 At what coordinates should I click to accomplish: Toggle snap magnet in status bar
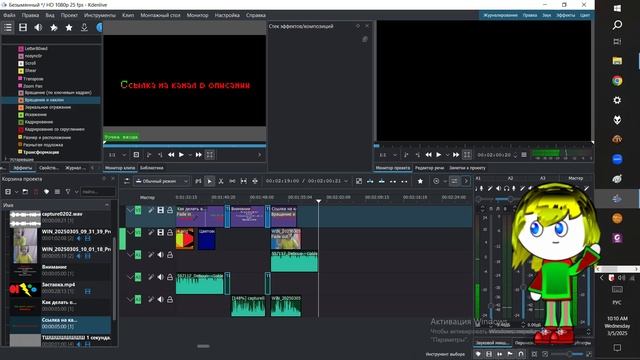[521, 354]
